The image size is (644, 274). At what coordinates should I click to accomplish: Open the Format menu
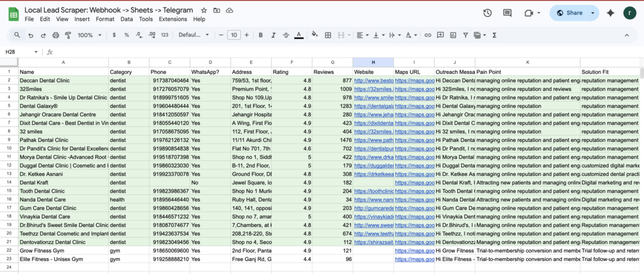pyautogui.click(x=105, y=19)
